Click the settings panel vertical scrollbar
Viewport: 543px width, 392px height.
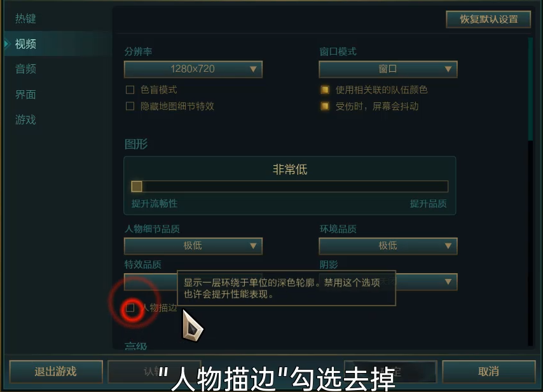click(x=530, y=89)
